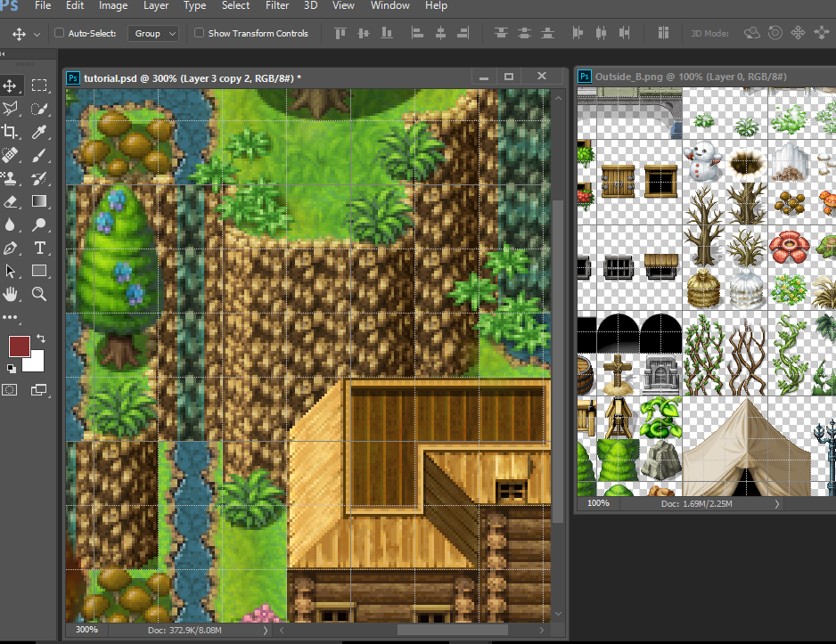The width and height of the screenshot is (836, 644).
Task: Enable the Auto-Select checkbox
Action: coord(59,33)
